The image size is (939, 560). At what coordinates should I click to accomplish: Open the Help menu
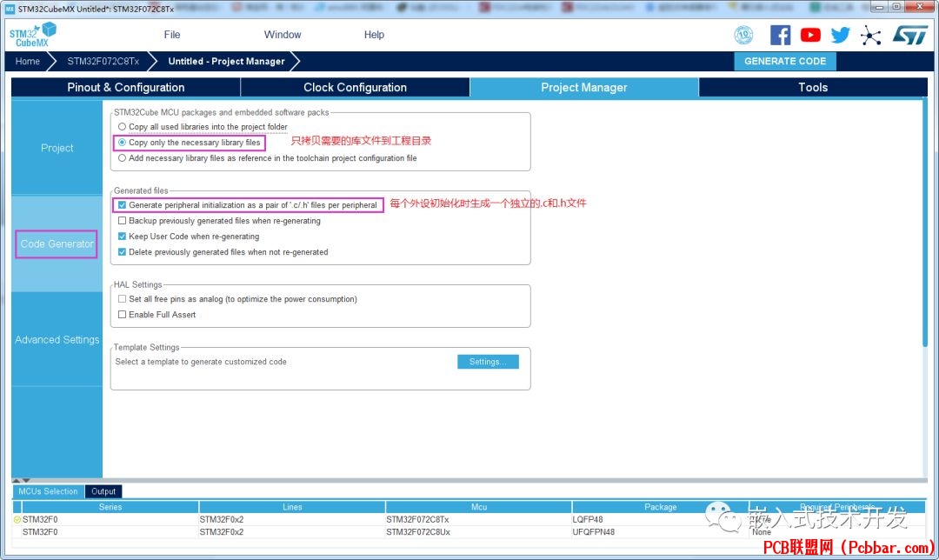[x=374, y=35]
